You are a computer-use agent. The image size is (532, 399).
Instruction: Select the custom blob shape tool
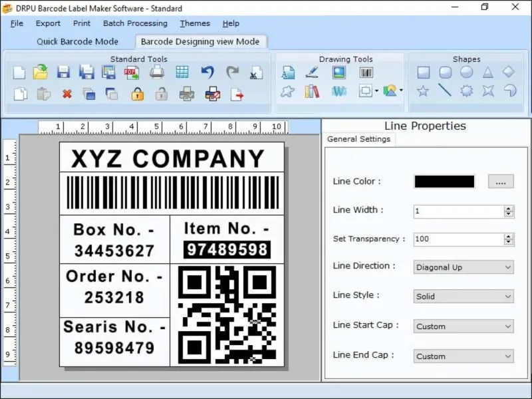[x=287, y=91]
